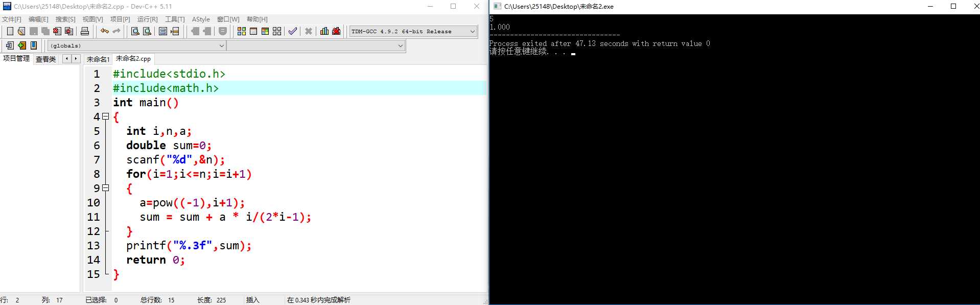
Task: Switch to the 项目管理 sidebar tab
Action: (x=16, y=58)
